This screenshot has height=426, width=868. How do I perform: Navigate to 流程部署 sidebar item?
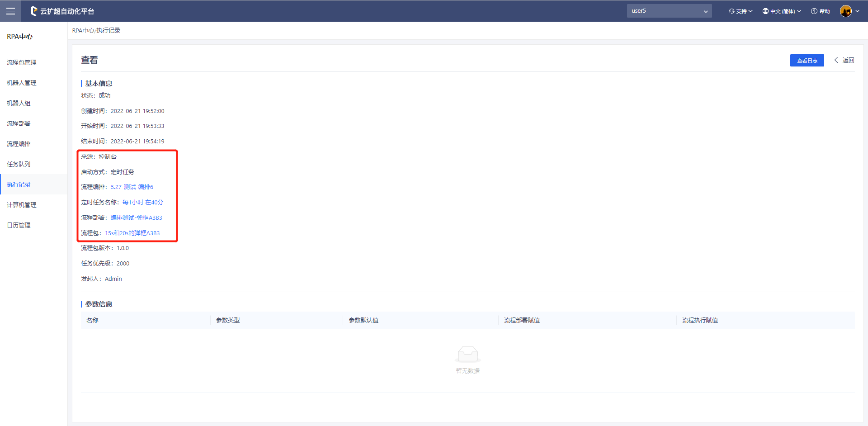click(19, 123)
